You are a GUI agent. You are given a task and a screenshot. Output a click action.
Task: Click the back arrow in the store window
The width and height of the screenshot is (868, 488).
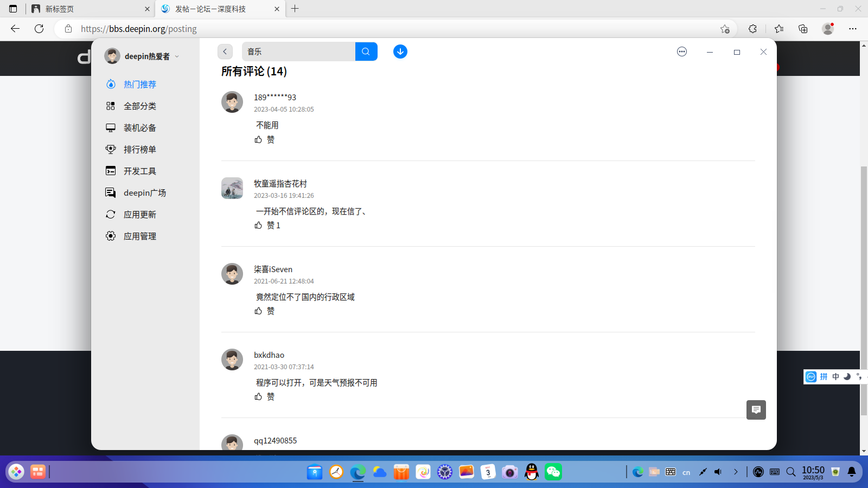coord(225,51)
